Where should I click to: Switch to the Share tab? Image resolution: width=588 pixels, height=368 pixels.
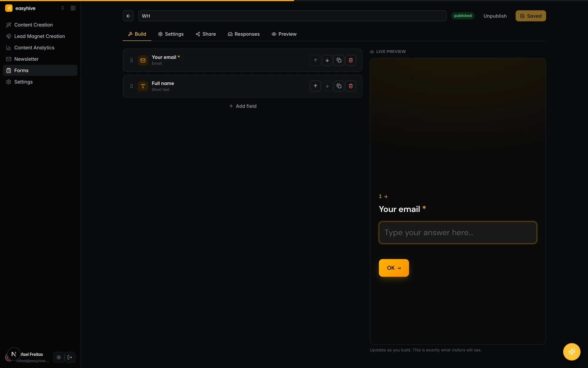pos(206,34)
